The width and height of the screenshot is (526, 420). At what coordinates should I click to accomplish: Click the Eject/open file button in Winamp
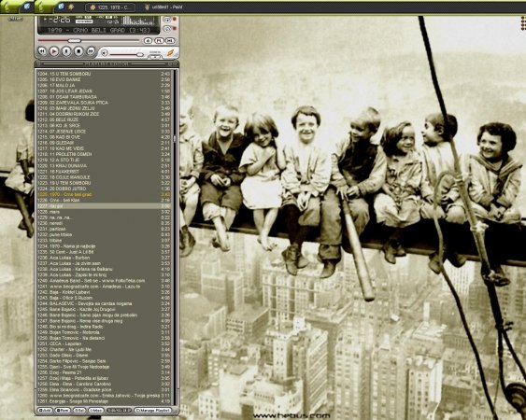148,40
